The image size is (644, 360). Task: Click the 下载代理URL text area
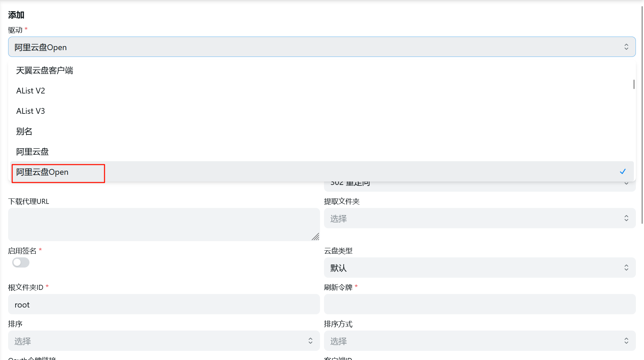(x=164, y=225)
